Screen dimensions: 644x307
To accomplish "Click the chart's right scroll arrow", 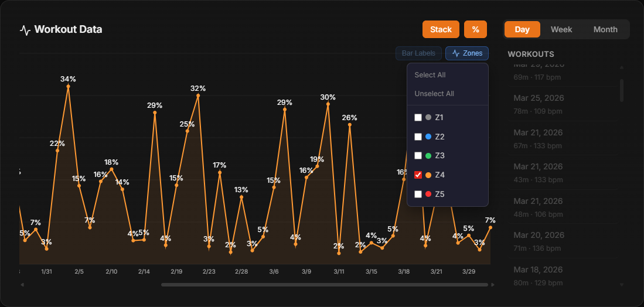I will (493, 284).
